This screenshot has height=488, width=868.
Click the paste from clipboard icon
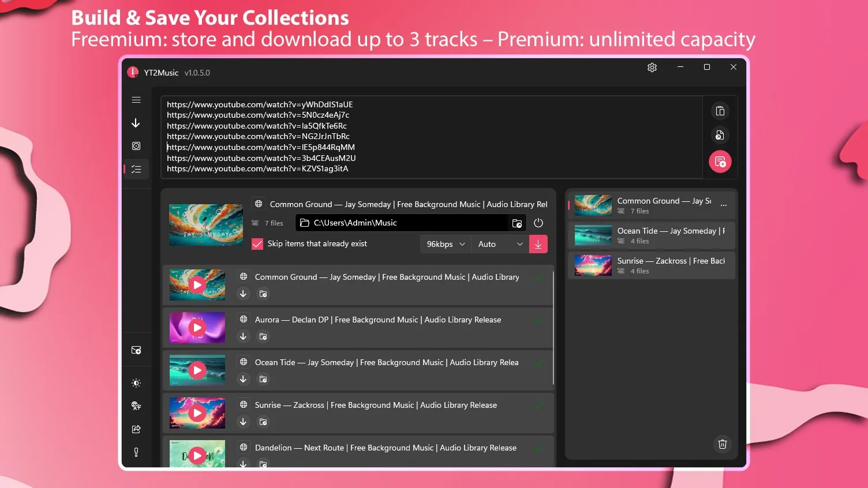(720, 111)
